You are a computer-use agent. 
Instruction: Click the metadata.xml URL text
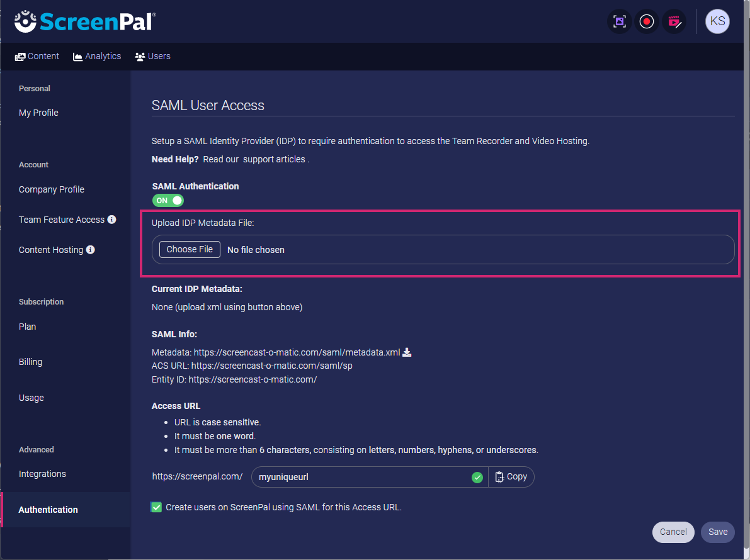[x=297, y=352]
